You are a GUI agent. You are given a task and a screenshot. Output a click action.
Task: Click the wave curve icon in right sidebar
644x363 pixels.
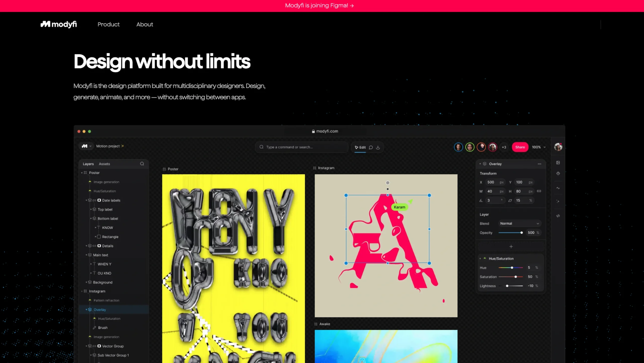tap(558, 188)
